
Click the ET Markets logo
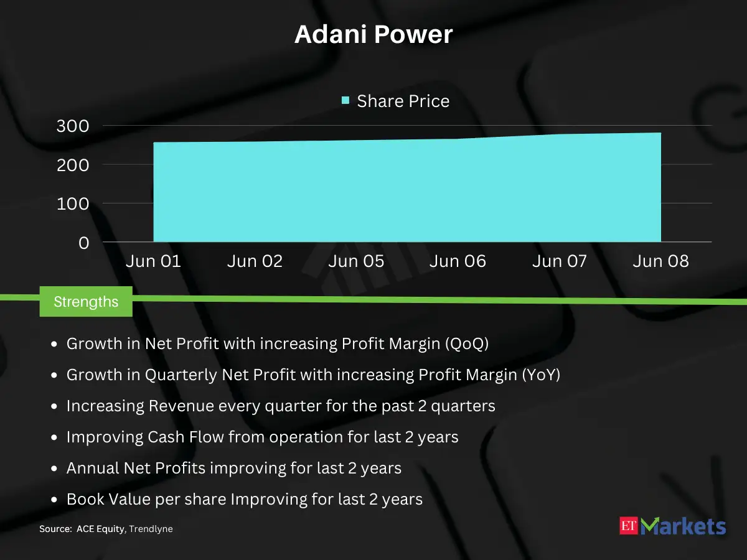673,526
